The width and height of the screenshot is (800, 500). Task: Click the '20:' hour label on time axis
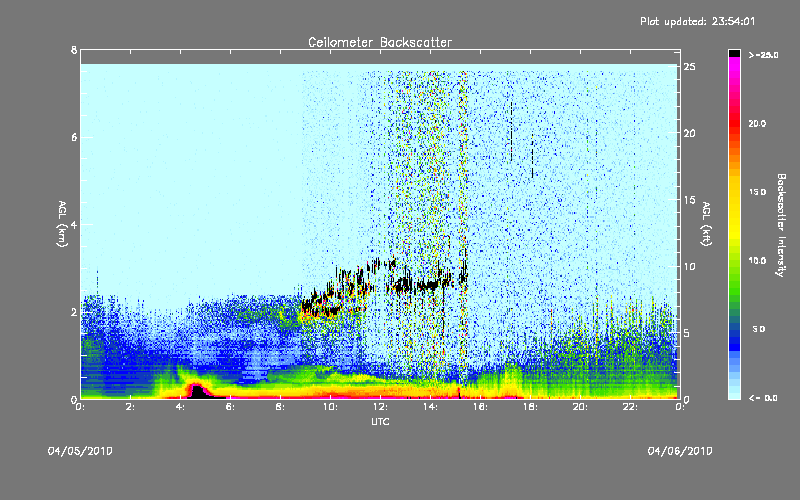point(581,407)
